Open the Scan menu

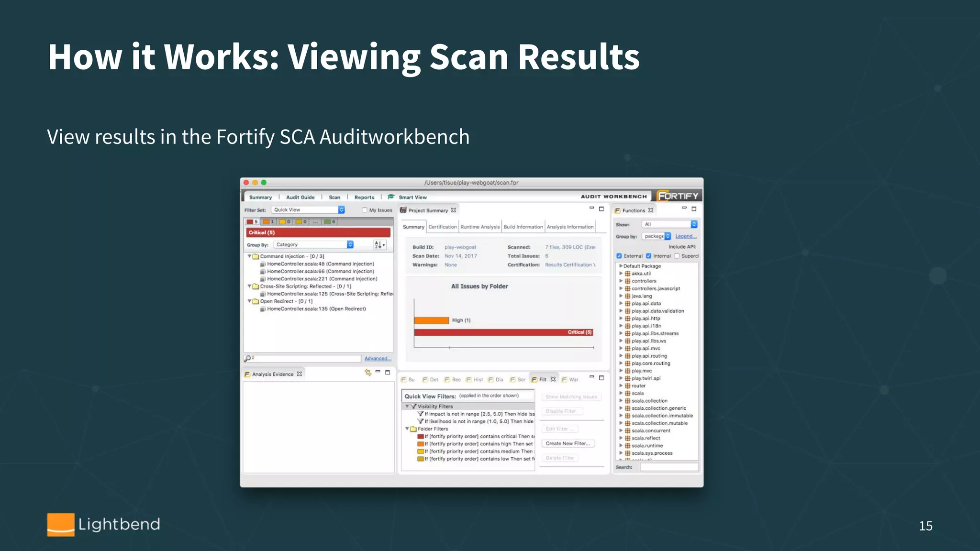click(x=334, y=197)
